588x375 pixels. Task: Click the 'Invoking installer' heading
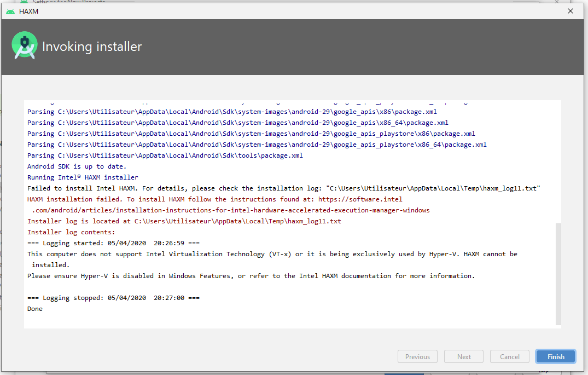pos(92,47)
